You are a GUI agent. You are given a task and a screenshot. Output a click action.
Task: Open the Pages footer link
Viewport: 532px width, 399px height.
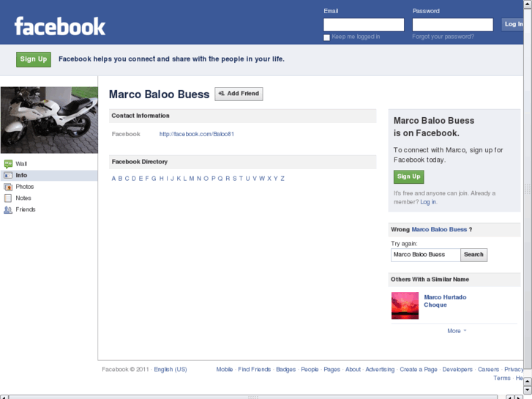click(x=331, y=370)
